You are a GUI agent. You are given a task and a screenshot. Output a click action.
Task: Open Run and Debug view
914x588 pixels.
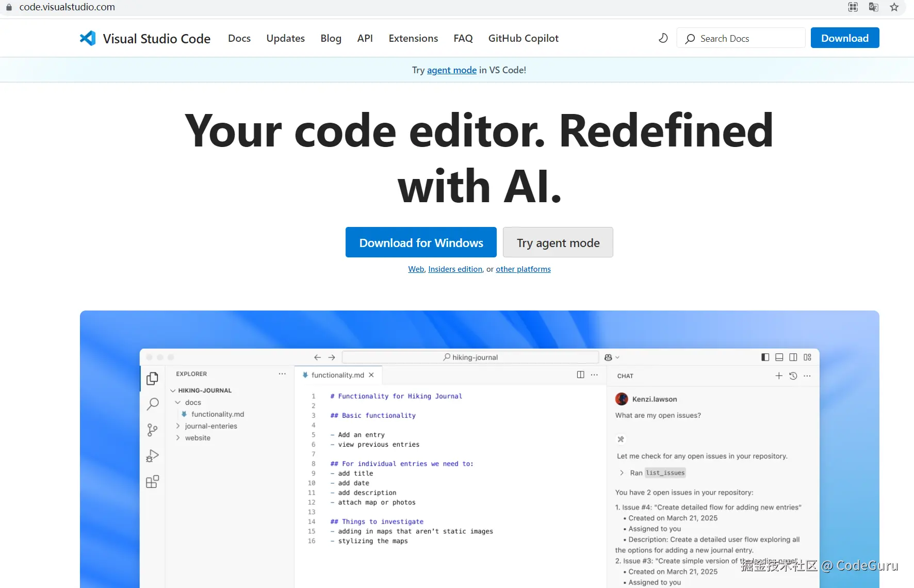pos(152,455)
